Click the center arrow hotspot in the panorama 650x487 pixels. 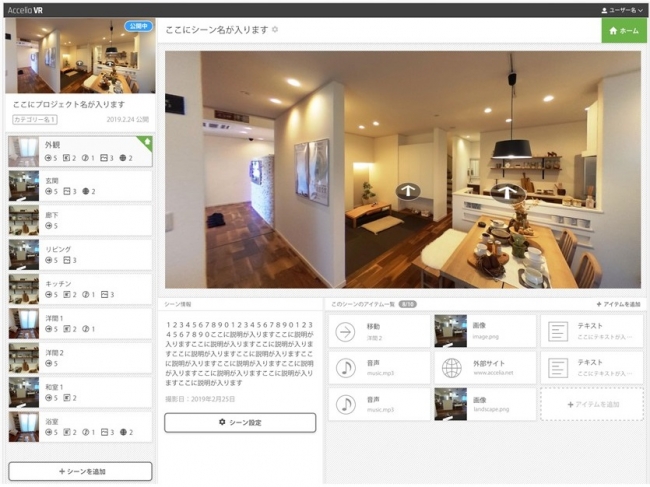coord(408,191)
